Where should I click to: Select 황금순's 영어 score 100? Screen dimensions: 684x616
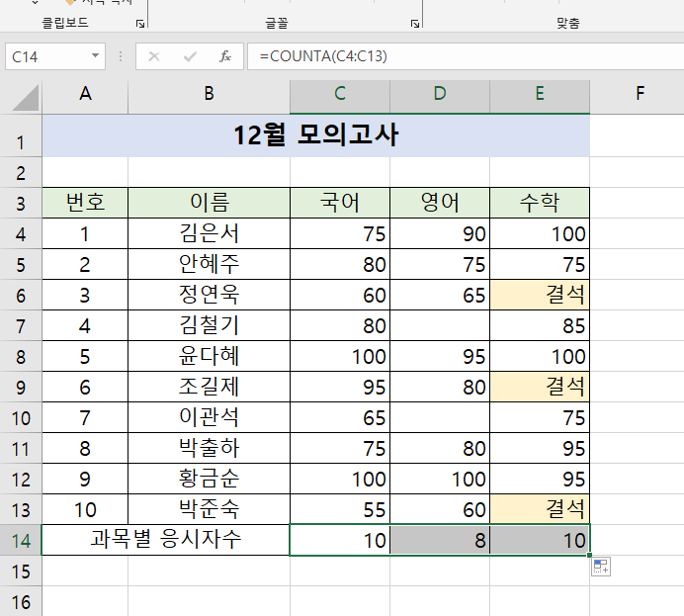440,479
